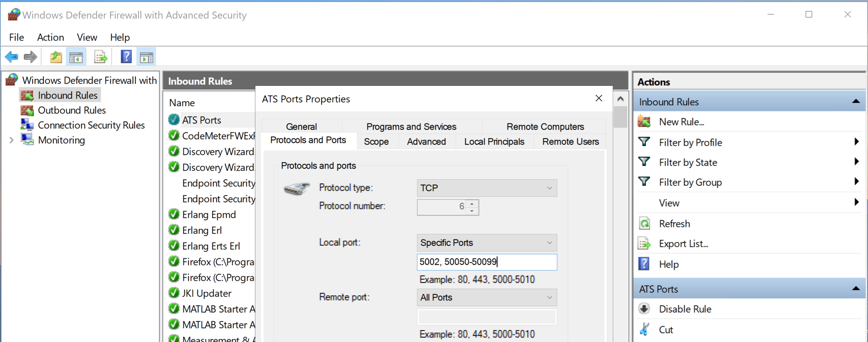Image resolution: width=868 pixels, height=342 pixels.
Task: Collapse the ATS Ports actions section
Action: coord(856,288)
